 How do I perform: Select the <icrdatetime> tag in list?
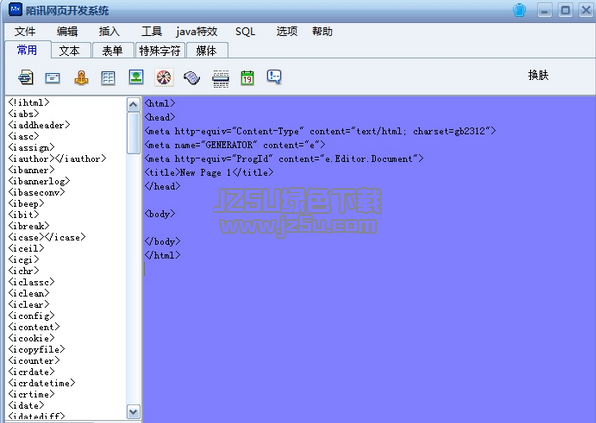42,383
